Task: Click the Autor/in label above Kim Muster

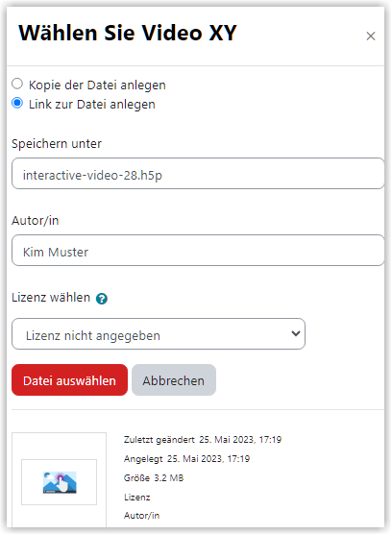Action: [x=36, y=221]
